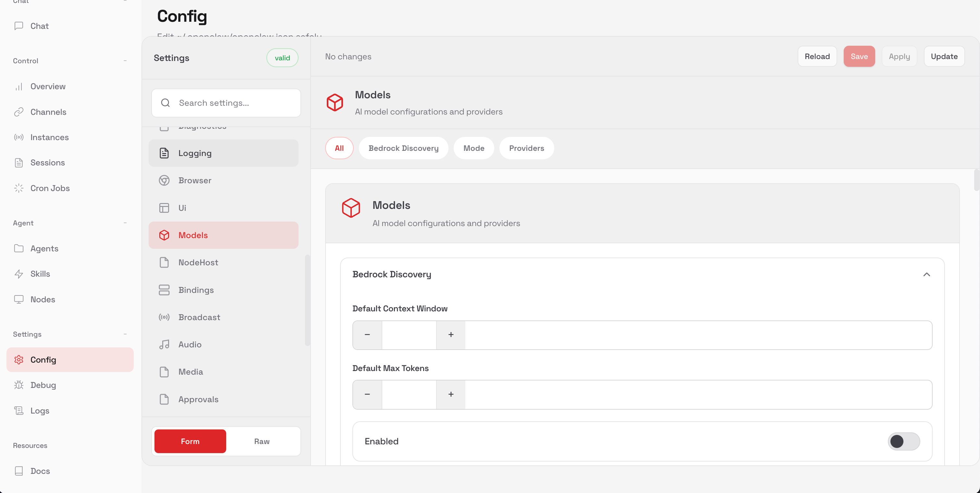Select the Overview panel icon
Viewport: 980px width, 493px height.
click(x=19, y=87)
